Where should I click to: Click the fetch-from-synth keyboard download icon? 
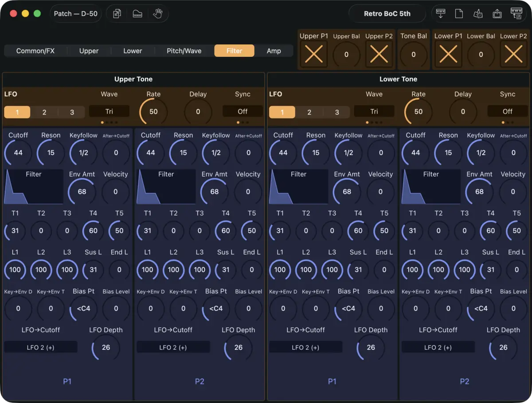click(x=440, y=14)
